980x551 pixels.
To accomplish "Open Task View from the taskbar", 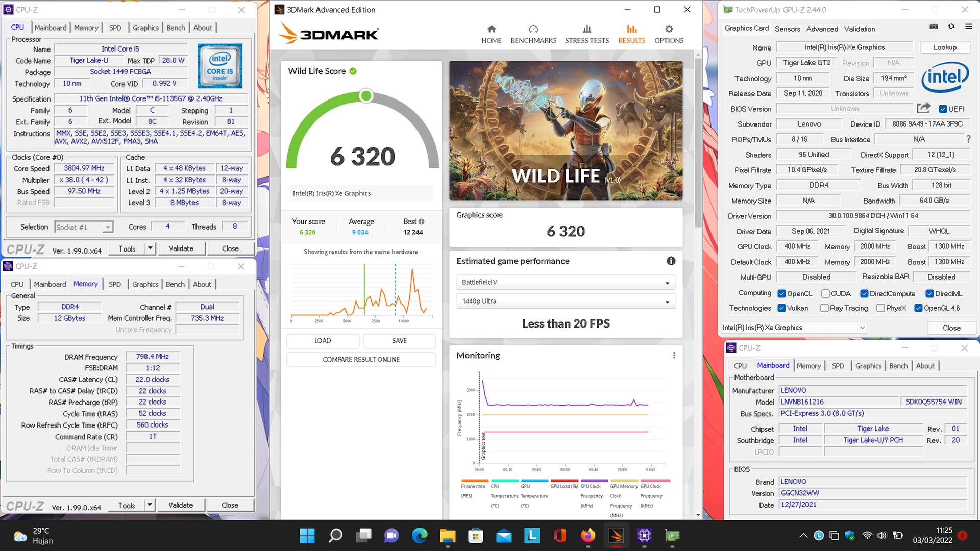I will [x=363, y=535].
